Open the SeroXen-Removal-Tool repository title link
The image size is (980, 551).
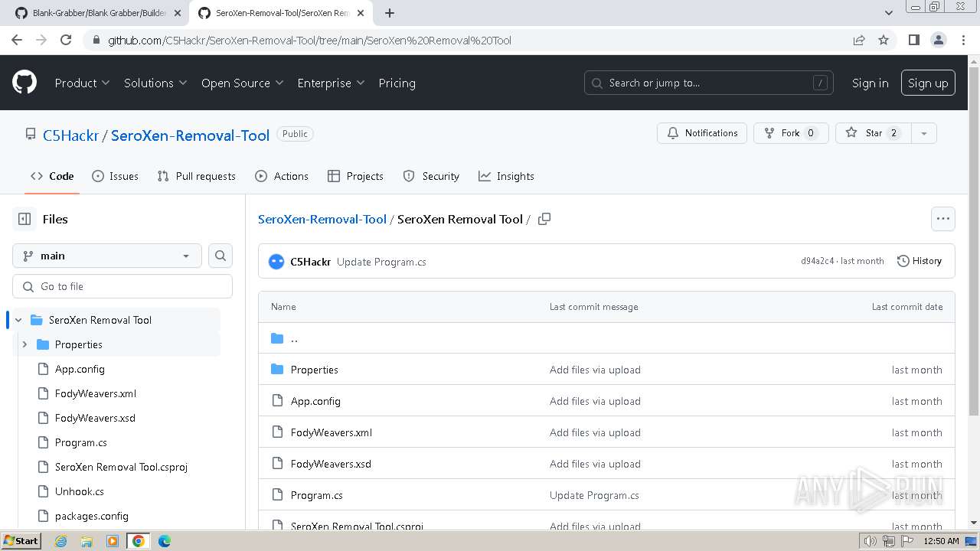click(x=190, y=135)
